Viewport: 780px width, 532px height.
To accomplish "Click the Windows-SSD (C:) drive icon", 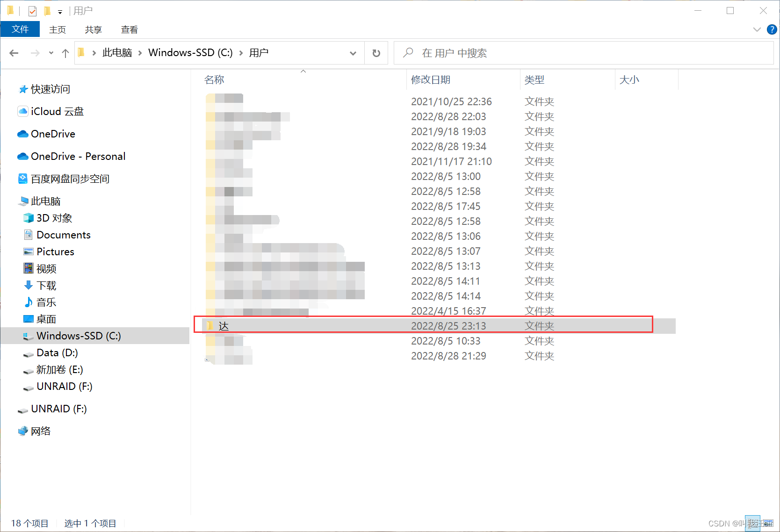I will pos(29,336).
